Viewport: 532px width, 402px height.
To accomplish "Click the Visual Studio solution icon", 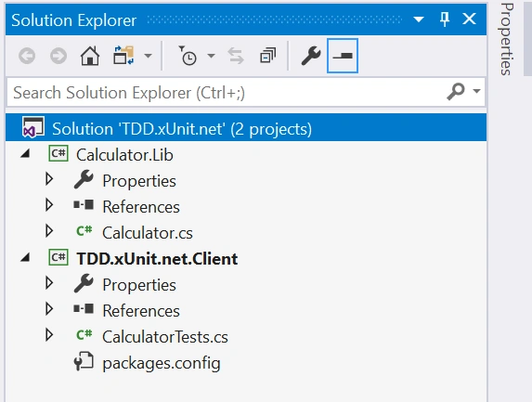I will pos(32,127).
